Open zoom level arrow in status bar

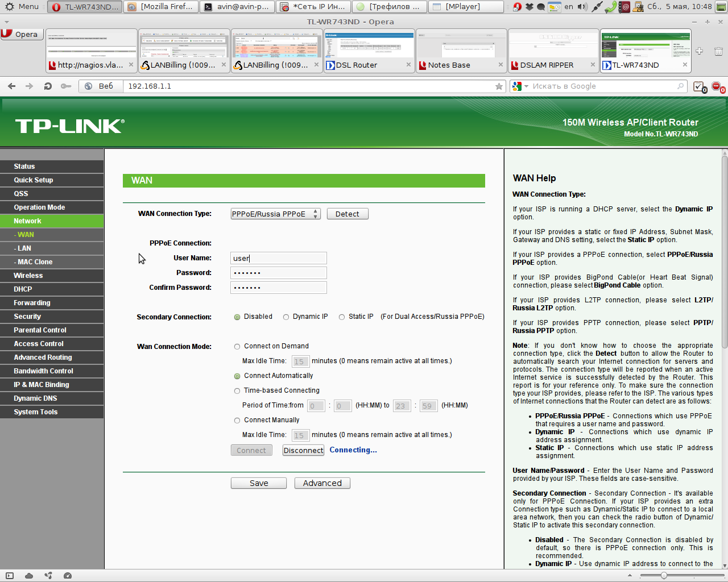(631, 576)
